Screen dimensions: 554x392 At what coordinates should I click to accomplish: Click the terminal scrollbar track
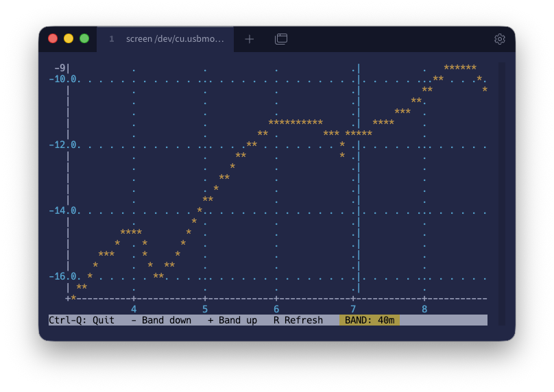click(x=502, y=193)
